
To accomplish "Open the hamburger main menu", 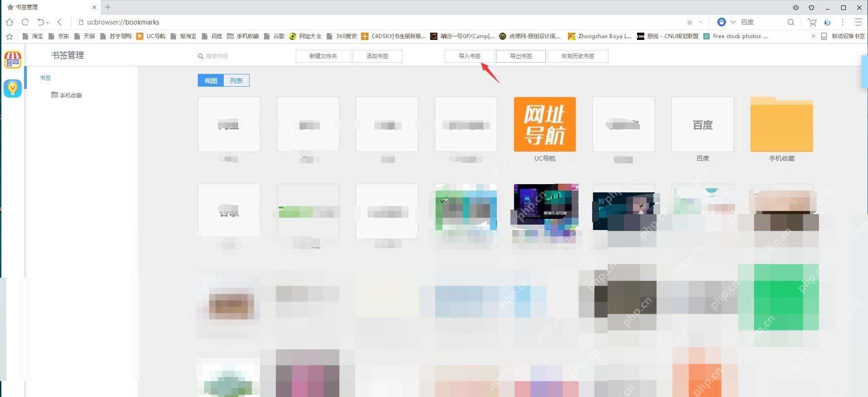I will pyautogui.click(x=858, y=22).
